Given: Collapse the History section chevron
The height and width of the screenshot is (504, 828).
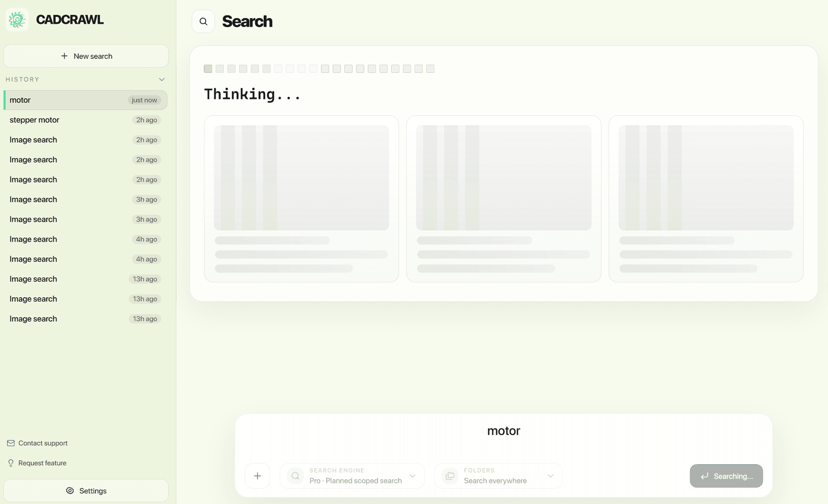Looking at the screenshot, I should point(162,79).
